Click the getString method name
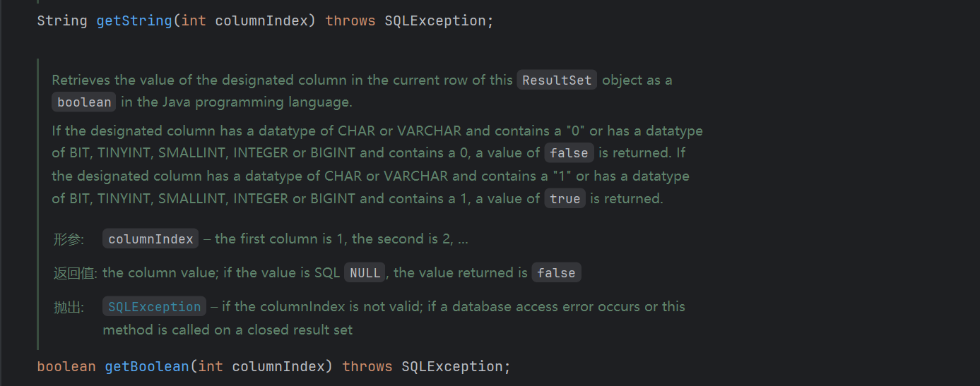 click(134, 20)
